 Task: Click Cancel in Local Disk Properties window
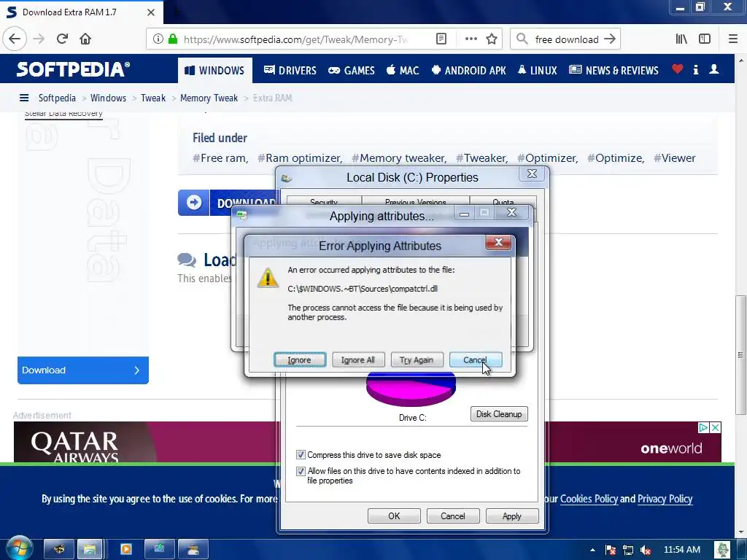tap(453, 516)
